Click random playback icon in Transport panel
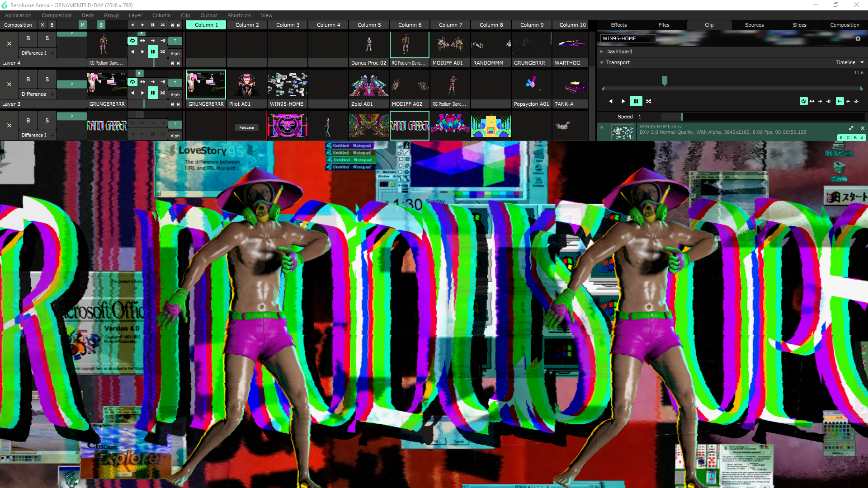 (x=649, y=101)
